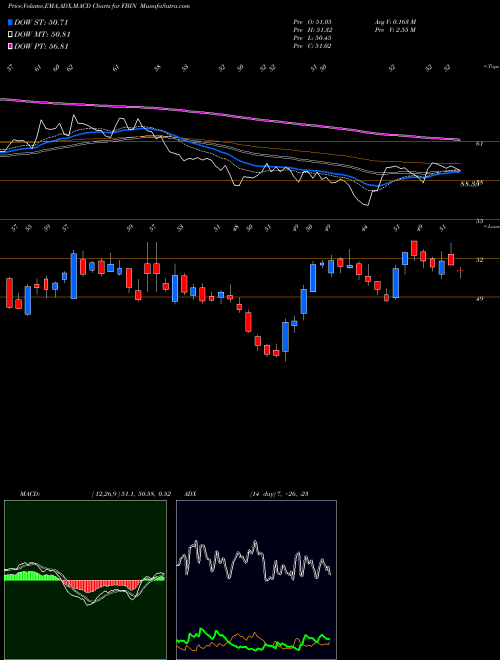This screenshot has width=500, height=660.
Task: Click the price axis label '61' on EMA chart
Action: [x=479, y=144]
